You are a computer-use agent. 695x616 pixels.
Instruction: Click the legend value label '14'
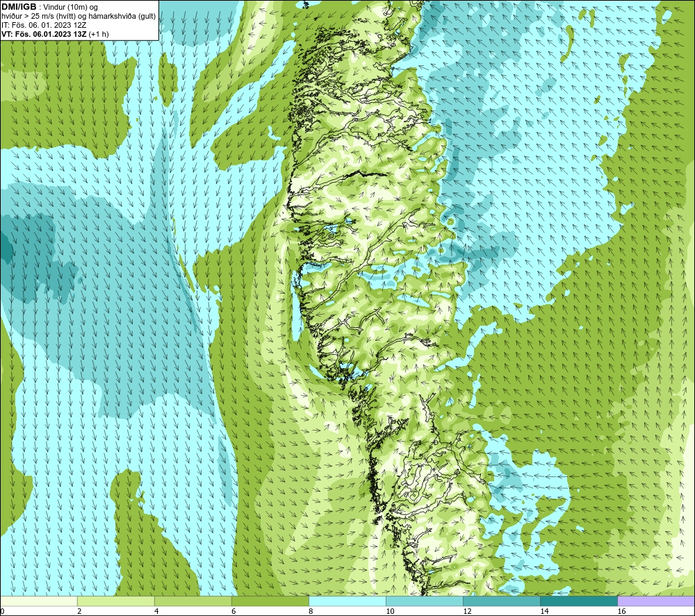point(544,612)
